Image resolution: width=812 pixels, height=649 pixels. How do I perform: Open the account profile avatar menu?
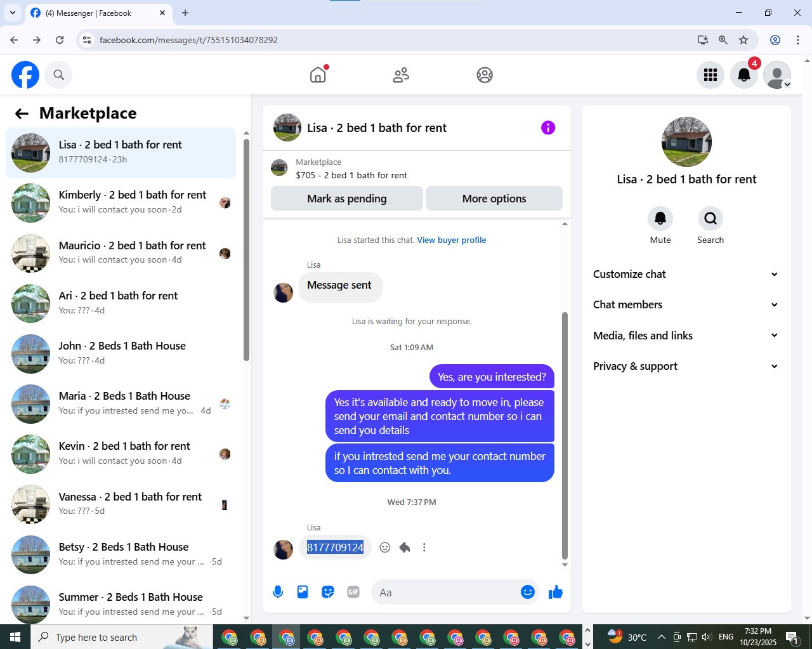[x=777, y=75]
